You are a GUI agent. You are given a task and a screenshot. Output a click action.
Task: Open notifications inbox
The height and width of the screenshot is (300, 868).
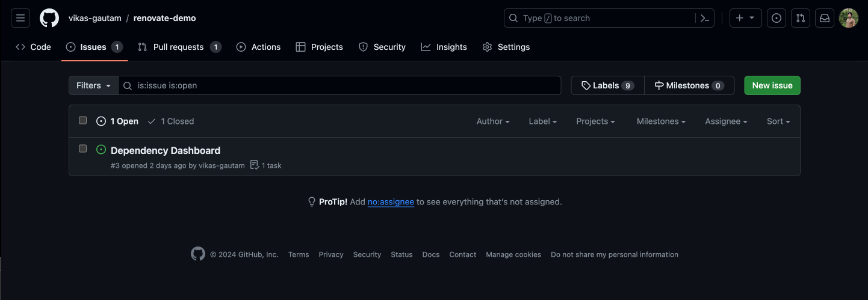825,18
